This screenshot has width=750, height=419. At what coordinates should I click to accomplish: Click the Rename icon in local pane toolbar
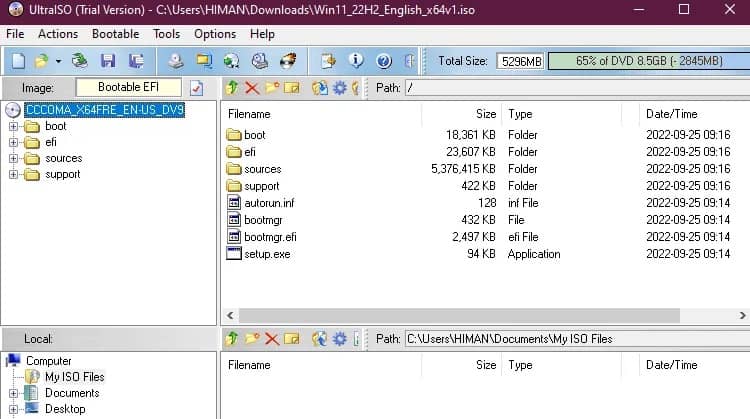click(292, 339)
